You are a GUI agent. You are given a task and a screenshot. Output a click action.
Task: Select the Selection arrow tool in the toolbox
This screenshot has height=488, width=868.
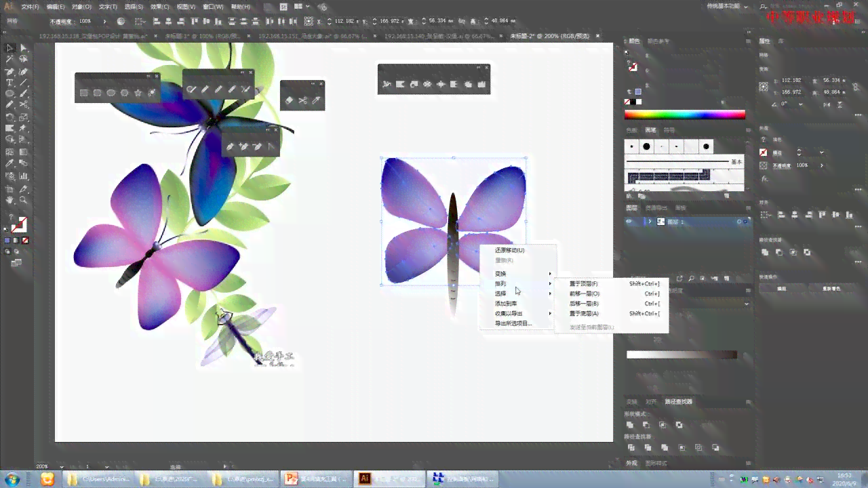click(x=10, y=48)
